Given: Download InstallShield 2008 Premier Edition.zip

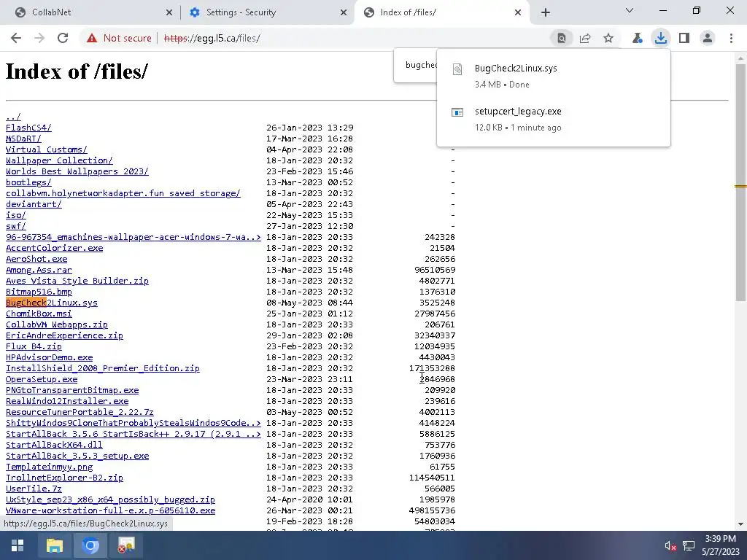Looking at the screenshot, I should tap(102, 368).
